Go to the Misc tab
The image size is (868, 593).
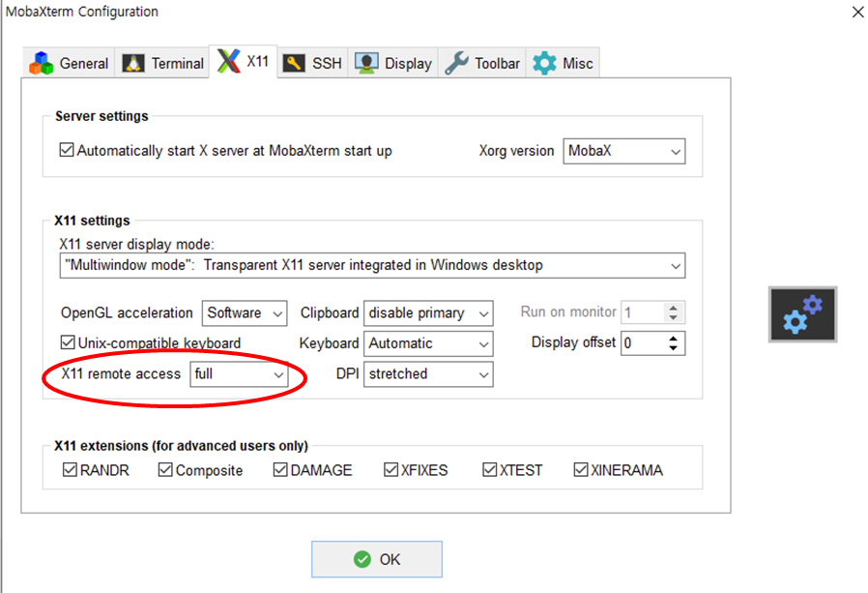pyautogui.click(x=563, y=63)
